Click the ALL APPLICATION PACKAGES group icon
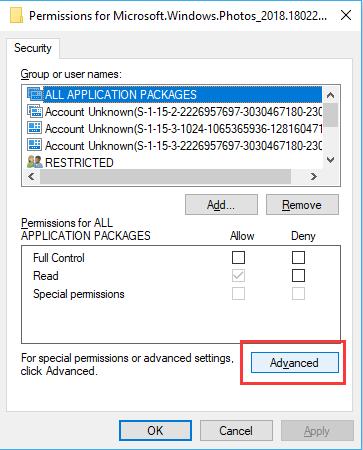The width and height of the screenshot is (363, 450). click(35, 94)
